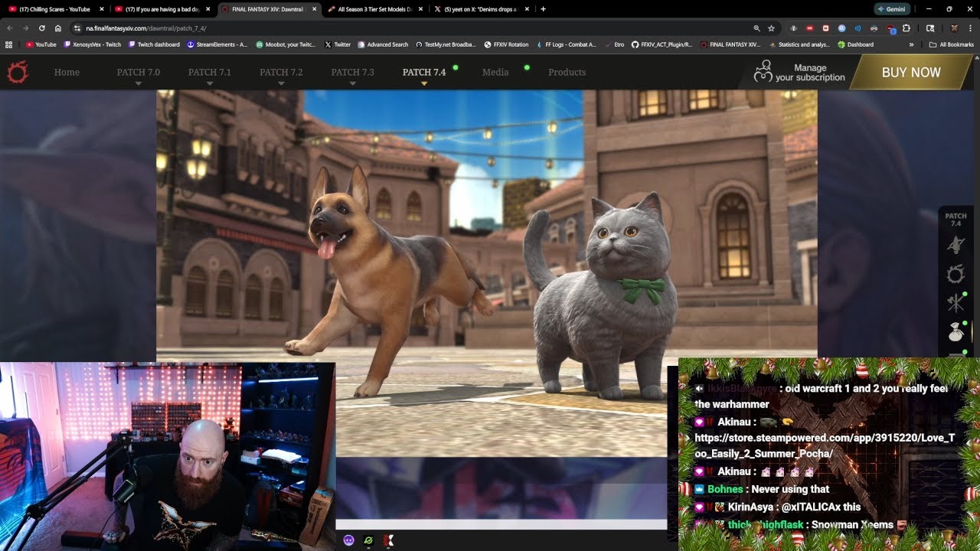Open crossed axes icon in side nav
The image size is (980, 551).
(x=955, y=303)
